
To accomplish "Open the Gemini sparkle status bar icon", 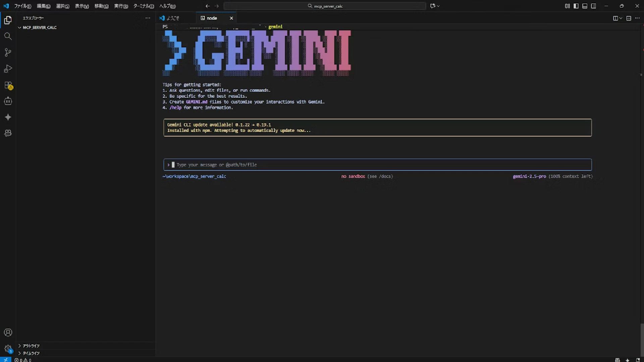I will pos(627,360).
